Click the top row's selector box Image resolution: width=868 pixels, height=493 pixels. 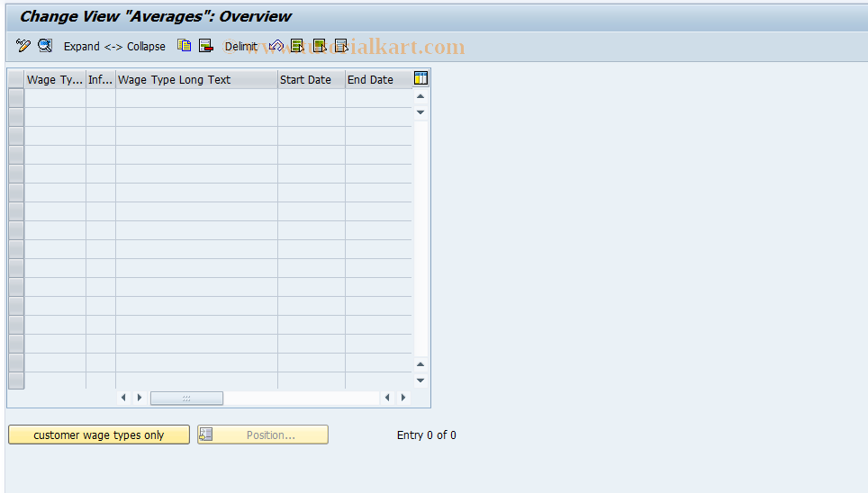pos(16,98)
